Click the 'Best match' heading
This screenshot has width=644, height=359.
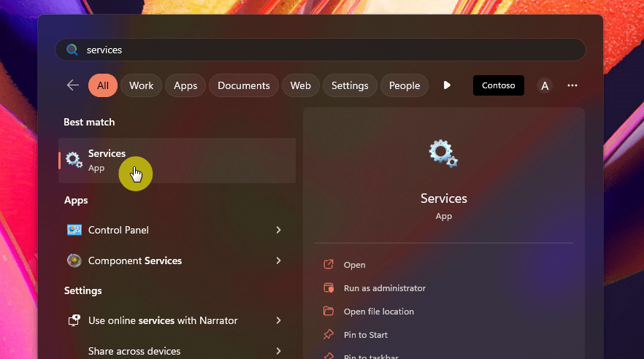pyautogui.click(x=89, y=123)
